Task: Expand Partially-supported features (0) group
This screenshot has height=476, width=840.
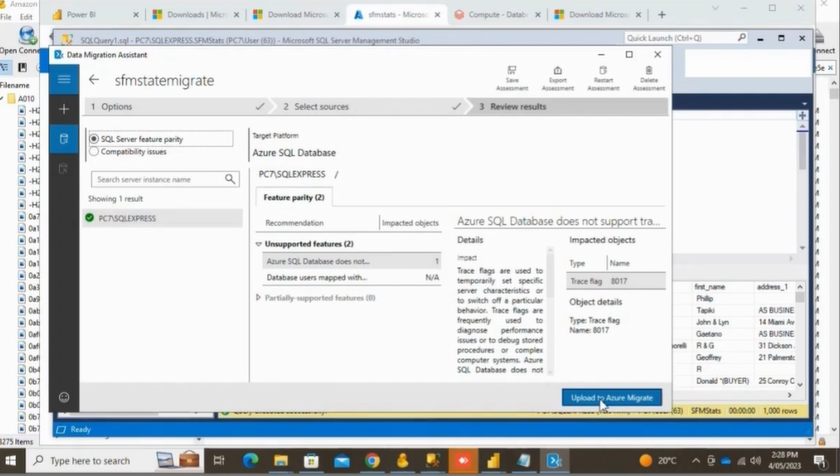Action: click(x=258, y=298)
